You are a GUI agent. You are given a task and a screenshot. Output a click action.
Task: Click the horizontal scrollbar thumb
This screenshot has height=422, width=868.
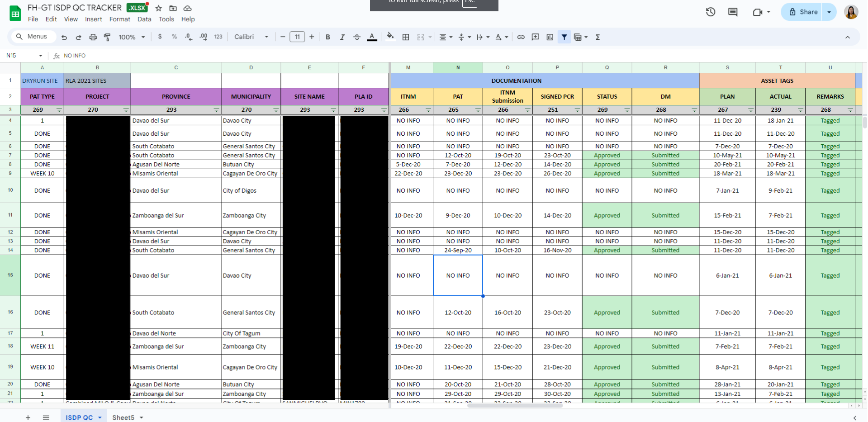515,406
